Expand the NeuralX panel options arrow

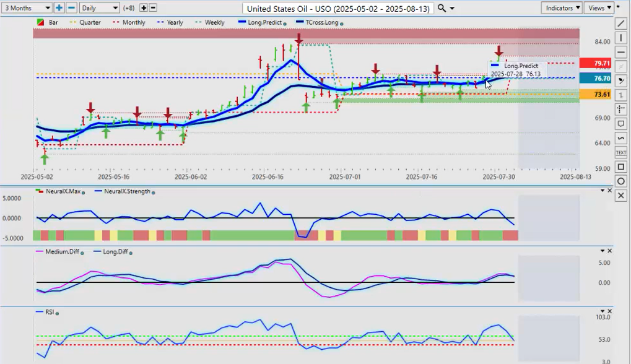pos(603,191)
